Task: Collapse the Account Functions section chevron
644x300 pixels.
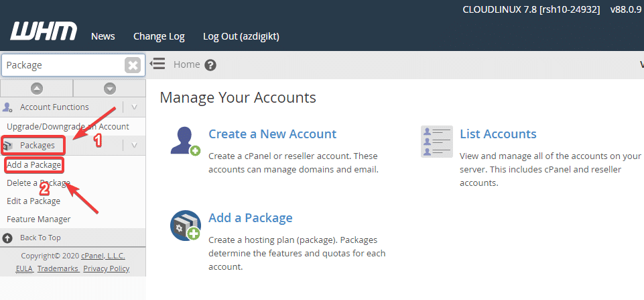Action: click(x=135, y=107)
